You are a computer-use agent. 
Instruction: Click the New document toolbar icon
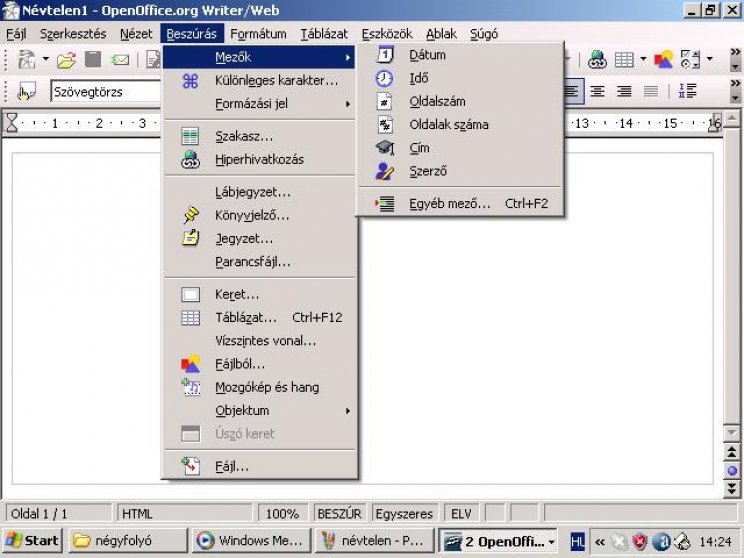(x=27, y=60)
